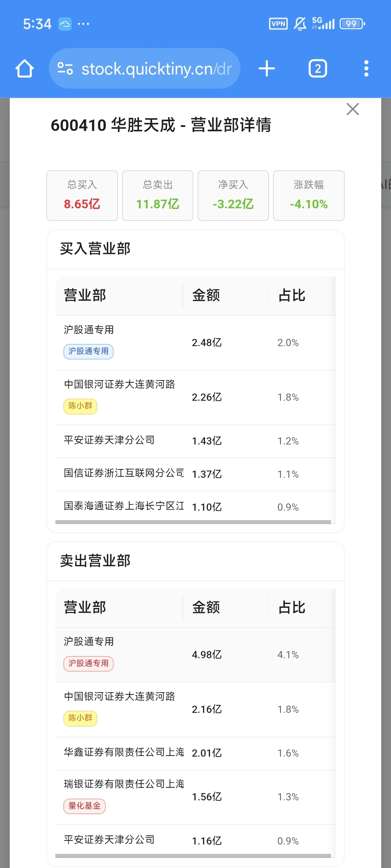Tap the site settings icon in address bar

coord(65,68)
